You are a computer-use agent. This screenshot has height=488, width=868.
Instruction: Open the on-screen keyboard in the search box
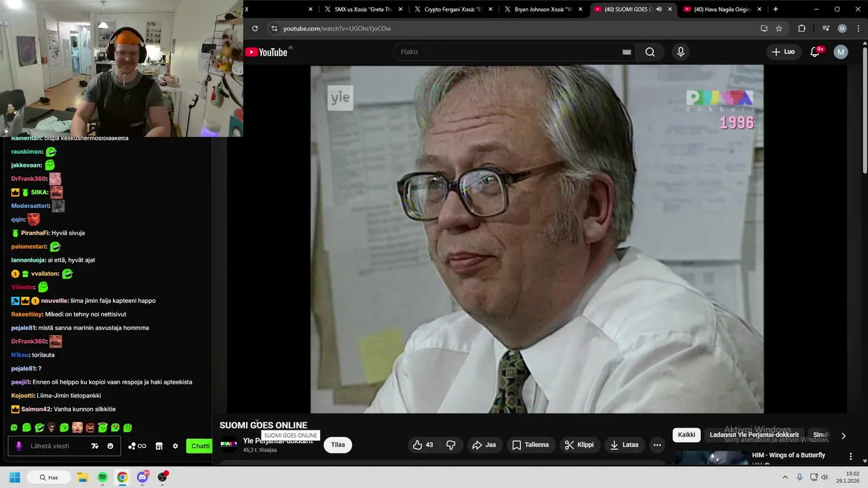coord(627,52)
